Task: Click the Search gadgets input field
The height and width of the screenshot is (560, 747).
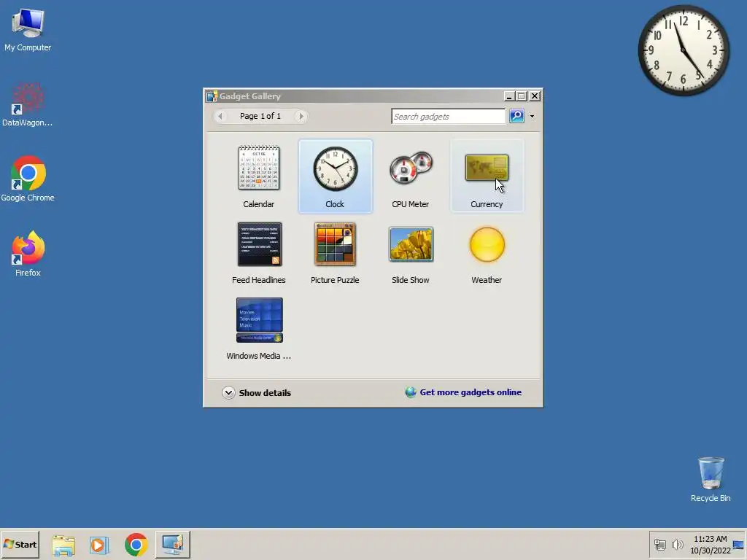Action: [x=449, y=116]
